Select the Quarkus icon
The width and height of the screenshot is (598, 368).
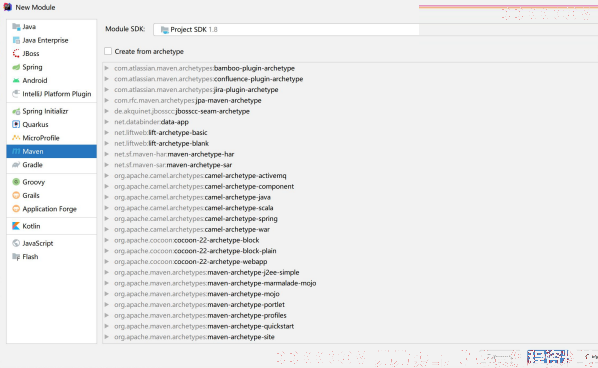(x=16, y=124)
